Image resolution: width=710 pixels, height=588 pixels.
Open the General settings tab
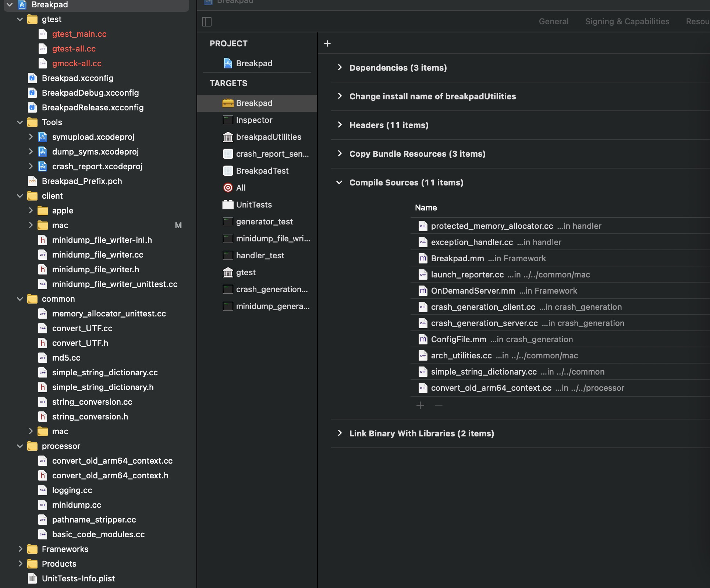(x=553, y=21)
